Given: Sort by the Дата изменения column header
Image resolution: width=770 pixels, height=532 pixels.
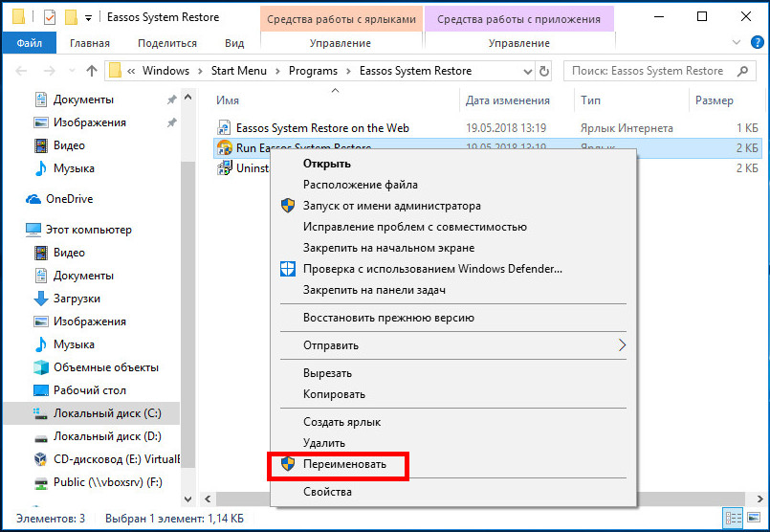Looking at the screenshot, I should [507, 100].
